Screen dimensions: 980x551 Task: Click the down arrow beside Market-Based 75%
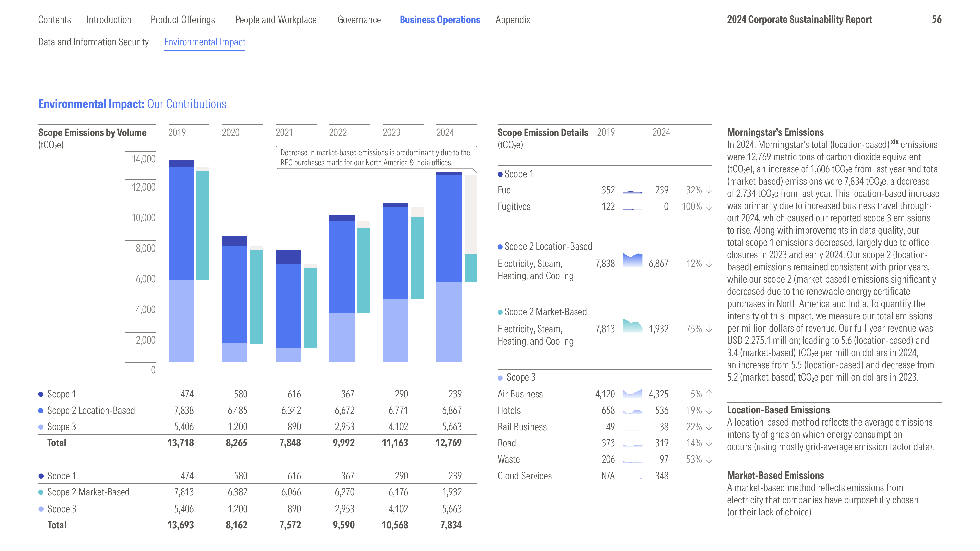pyautogui.click(x=709, y=329)
